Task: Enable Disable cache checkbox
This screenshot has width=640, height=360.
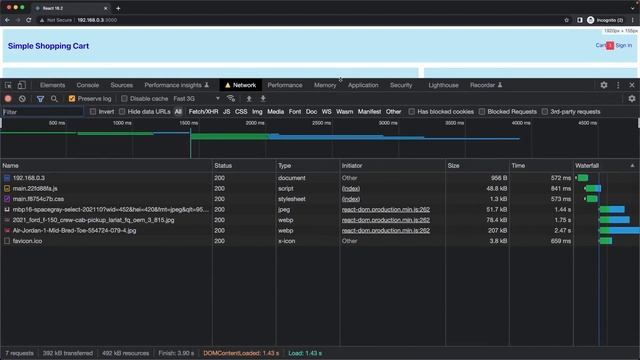Action: click(124, 99)
